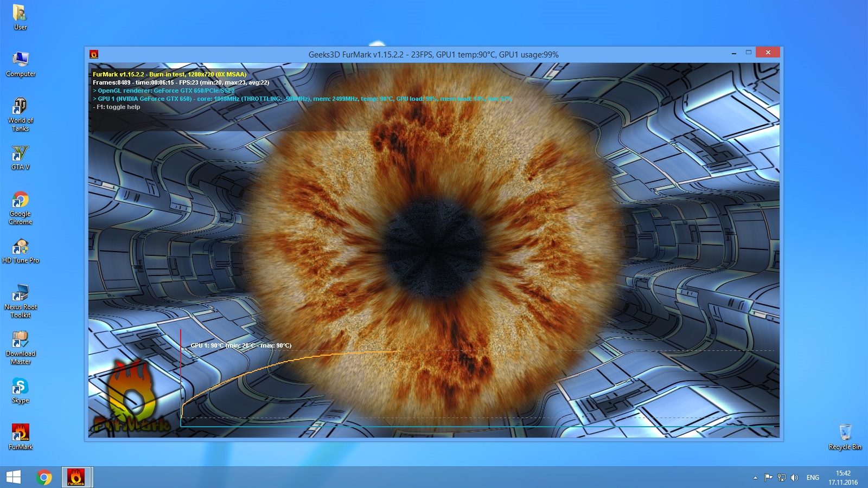
Task: Select the HD Tune Pro shortcut
Action: [21, 251]
